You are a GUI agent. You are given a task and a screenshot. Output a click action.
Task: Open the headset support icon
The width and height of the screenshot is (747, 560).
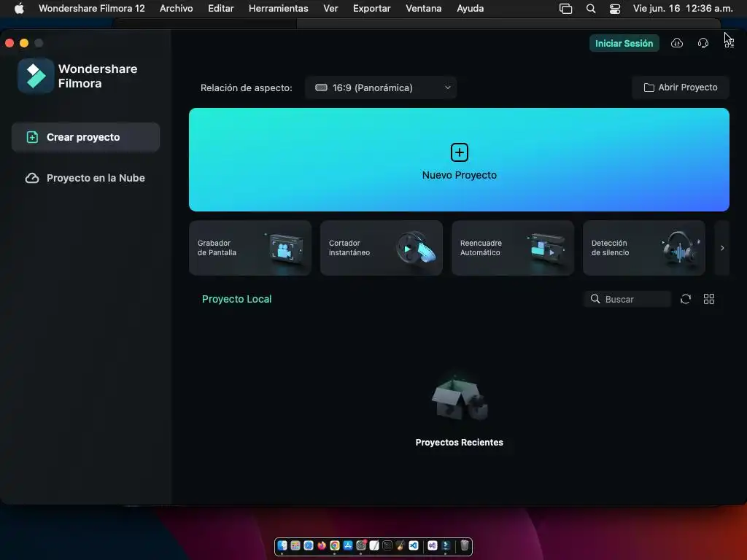tap(703, 43)
